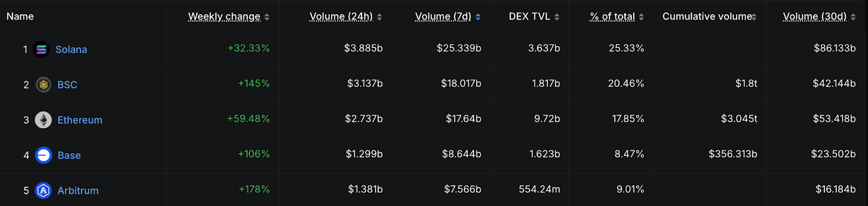868x206 pixels.
Task: Open the Base chain link
Action: coord(69,155)
